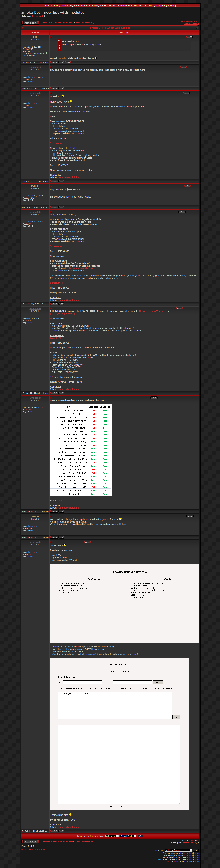Click PM icon under stringback's post
This screenshot has height=868, width=220.
pos(62,88)
